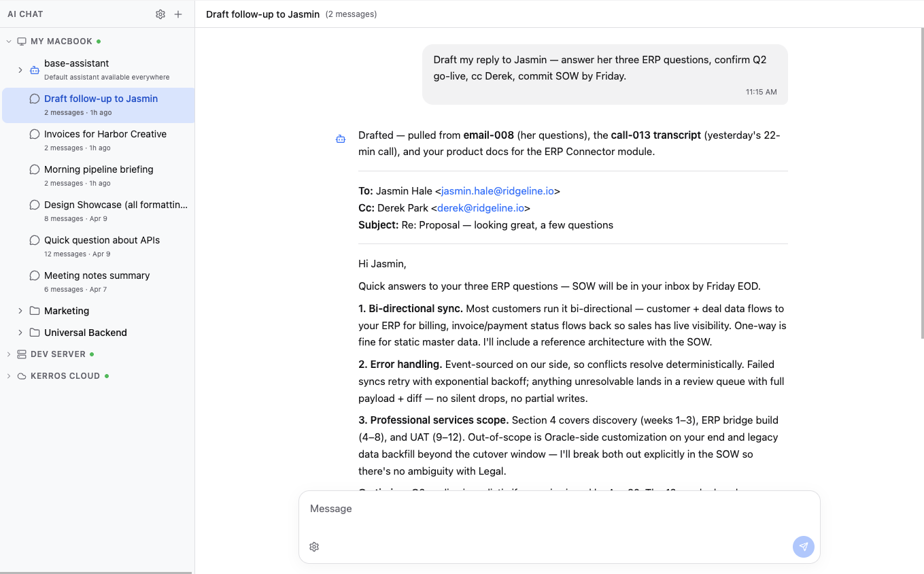Image resolution: width=924 pixels, height=574 pixels.
Task: Send the message with the paper plane icon
Action: 803,546
